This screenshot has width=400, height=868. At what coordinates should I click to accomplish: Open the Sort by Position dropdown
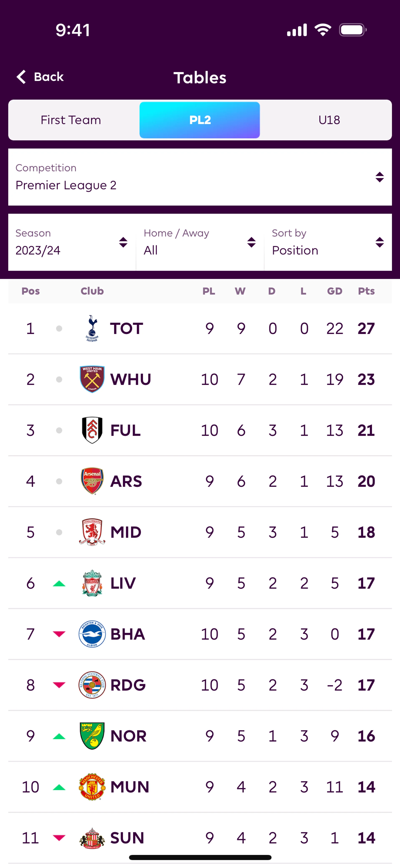[x=328, y=242]
